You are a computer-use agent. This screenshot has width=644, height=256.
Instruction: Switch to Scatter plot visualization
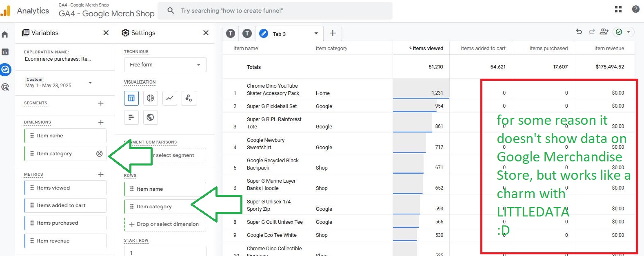click(189, 98)
